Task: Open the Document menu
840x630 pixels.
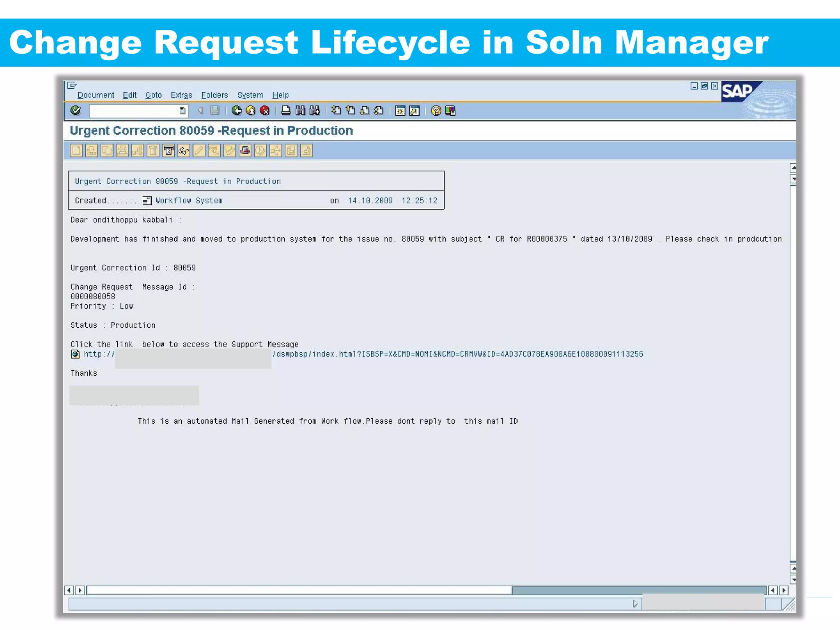Action: tap(96, 95)
